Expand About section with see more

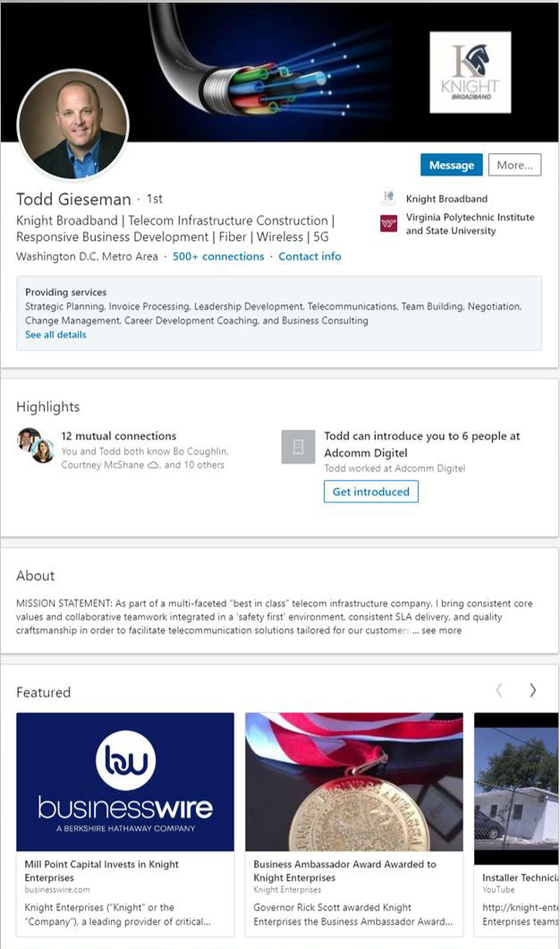(x=442, y=630)
